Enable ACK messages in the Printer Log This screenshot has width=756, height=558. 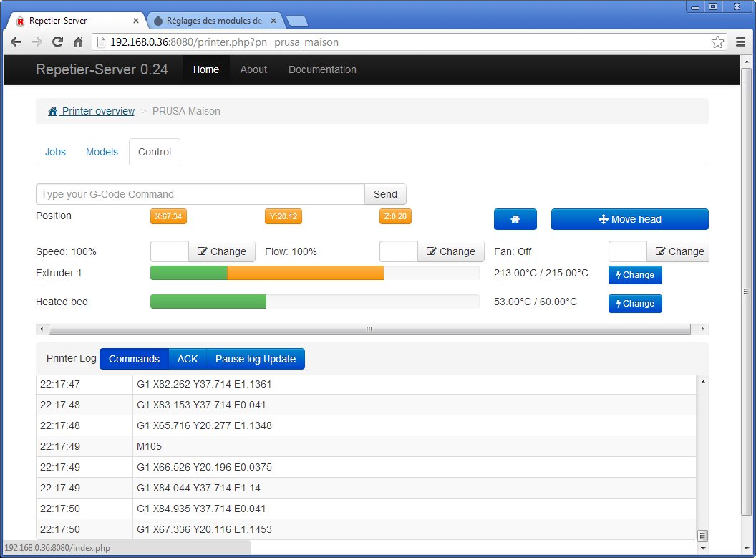point(187,358)
